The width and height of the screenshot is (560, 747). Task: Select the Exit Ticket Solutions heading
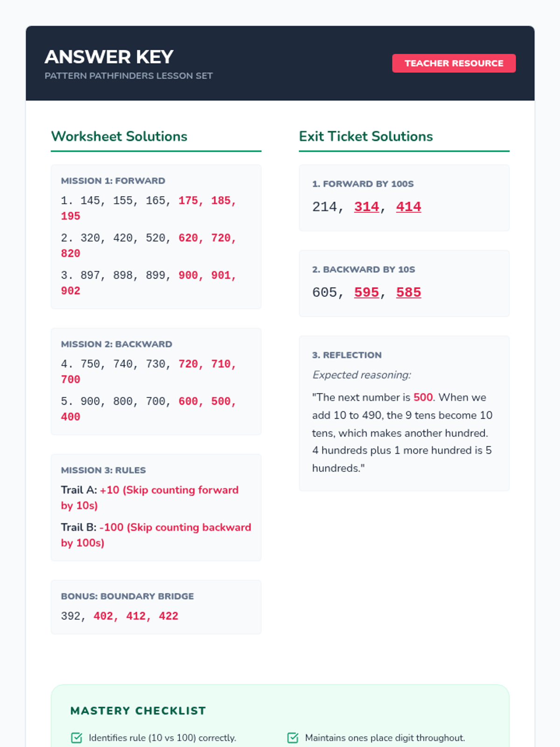(x=366, y=136)
